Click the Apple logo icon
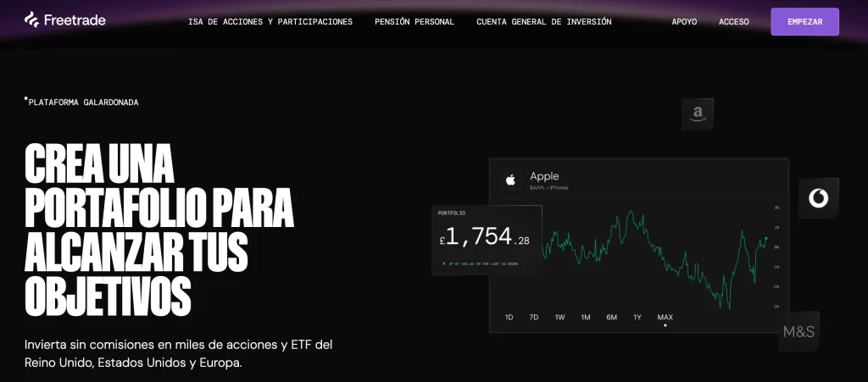 point(510,180)
